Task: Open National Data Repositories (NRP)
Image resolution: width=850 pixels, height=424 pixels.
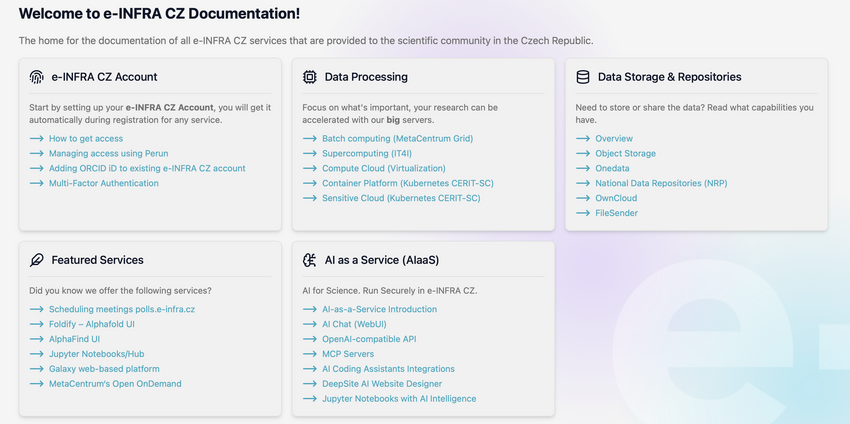Action: (x=661, y=183)
